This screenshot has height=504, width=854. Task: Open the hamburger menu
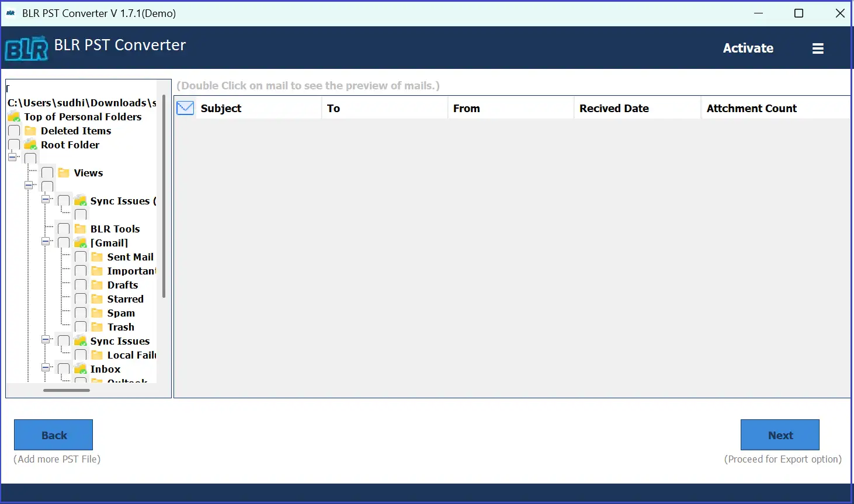tap(818, 48)
